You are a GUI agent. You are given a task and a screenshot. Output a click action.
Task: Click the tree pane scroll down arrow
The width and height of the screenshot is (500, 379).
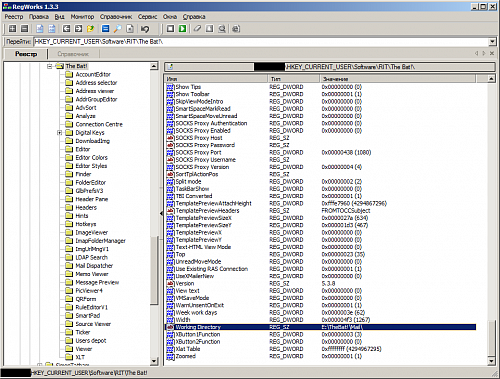(x=154, y=361)
